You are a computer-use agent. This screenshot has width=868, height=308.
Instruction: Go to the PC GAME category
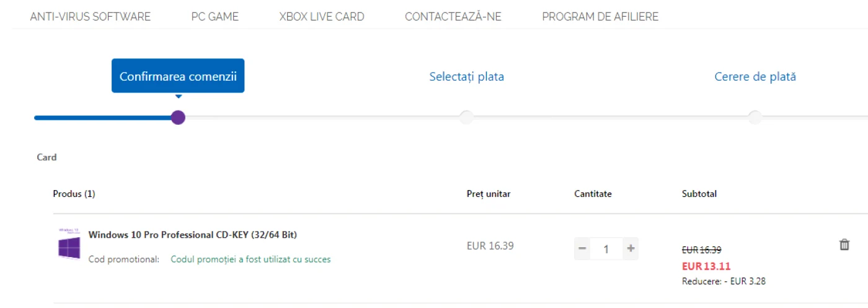215,17
